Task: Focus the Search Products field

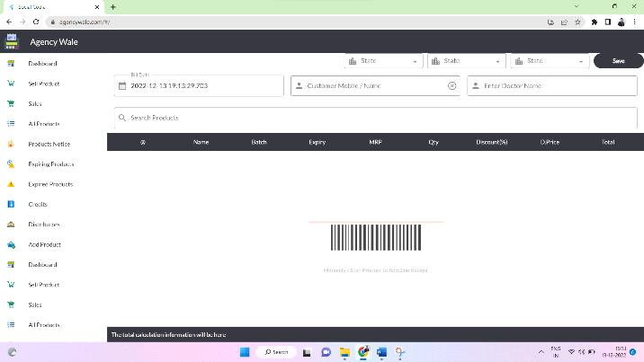Action: click(375, 118)
